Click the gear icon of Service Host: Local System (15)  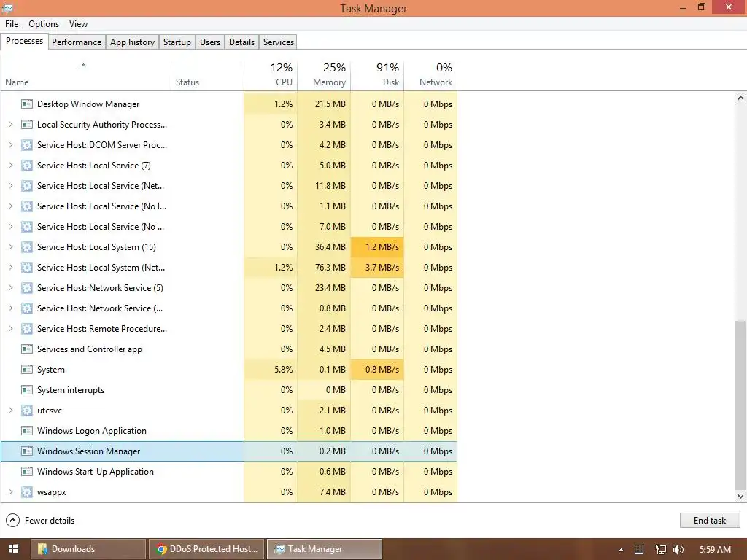(x=27, y=246)
